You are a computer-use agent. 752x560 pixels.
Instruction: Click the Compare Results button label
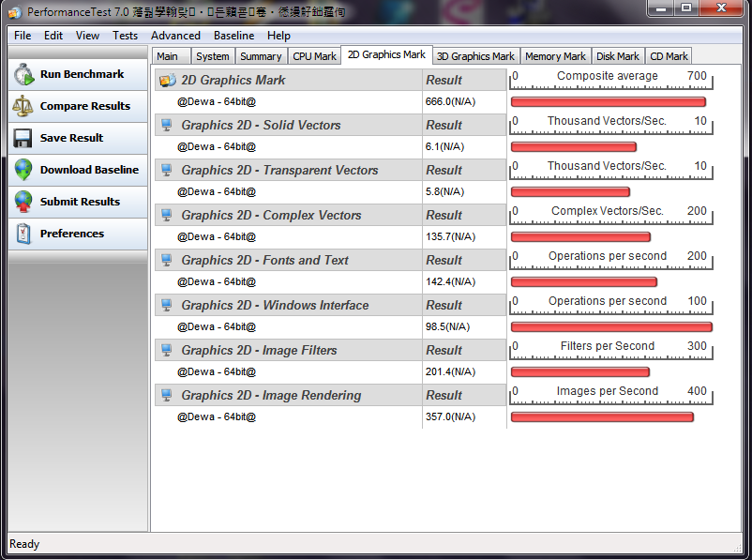point(85,106)
